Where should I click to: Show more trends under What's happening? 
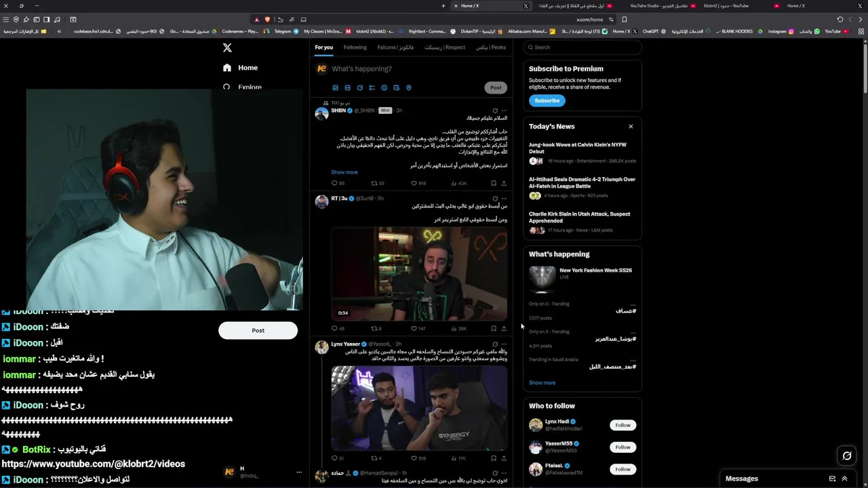pos(542,383)
